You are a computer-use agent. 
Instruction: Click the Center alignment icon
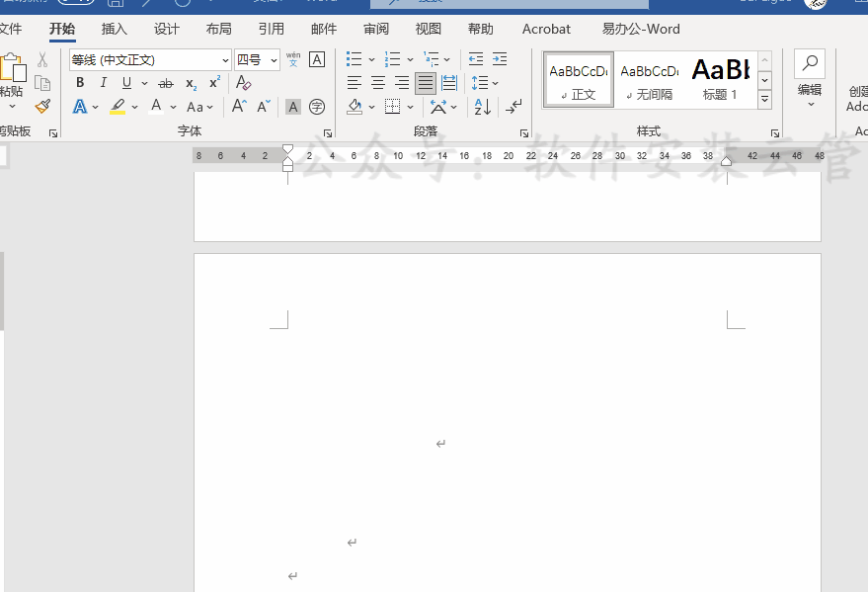tap(378, 83)
